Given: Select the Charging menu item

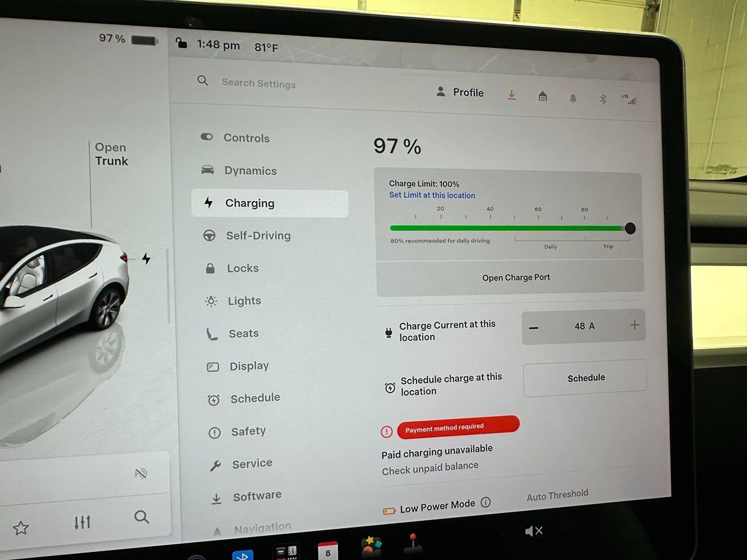Looking at the screenshot, I should point(270,203).
